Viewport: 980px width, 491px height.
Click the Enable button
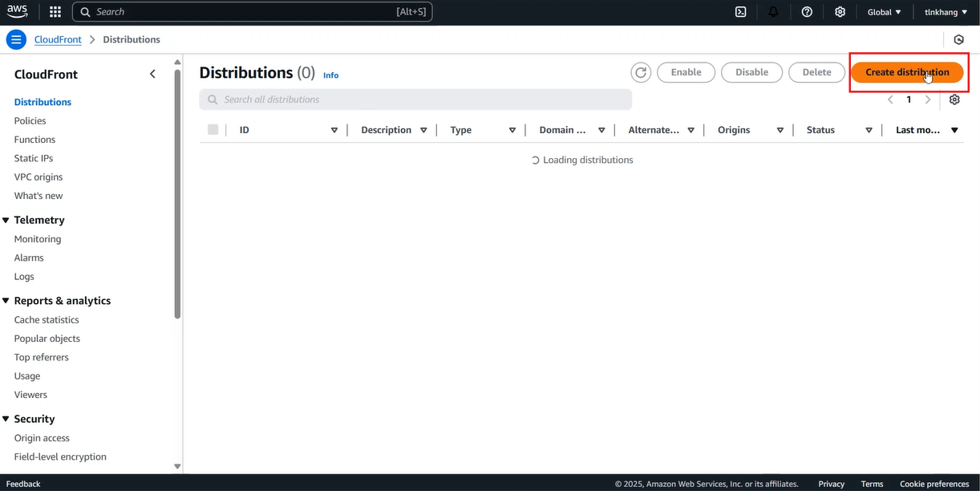tap(686, 72)
